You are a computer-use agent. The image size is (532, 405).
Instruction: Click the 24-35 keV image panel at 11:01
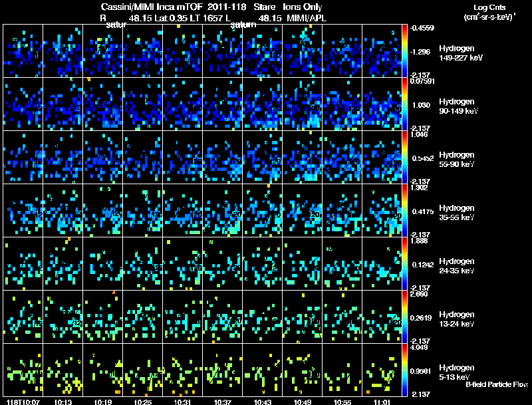(382, 264)
